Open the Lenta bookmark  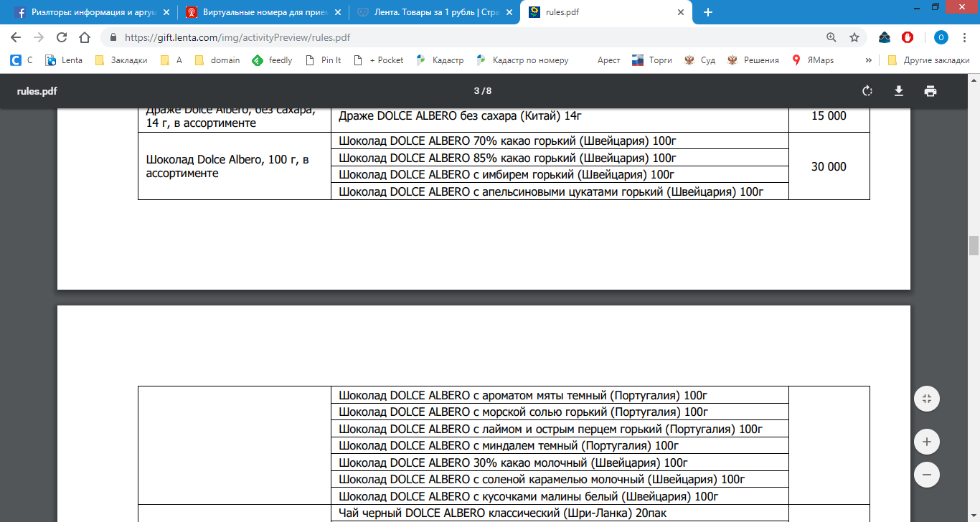tap(64, 60)
